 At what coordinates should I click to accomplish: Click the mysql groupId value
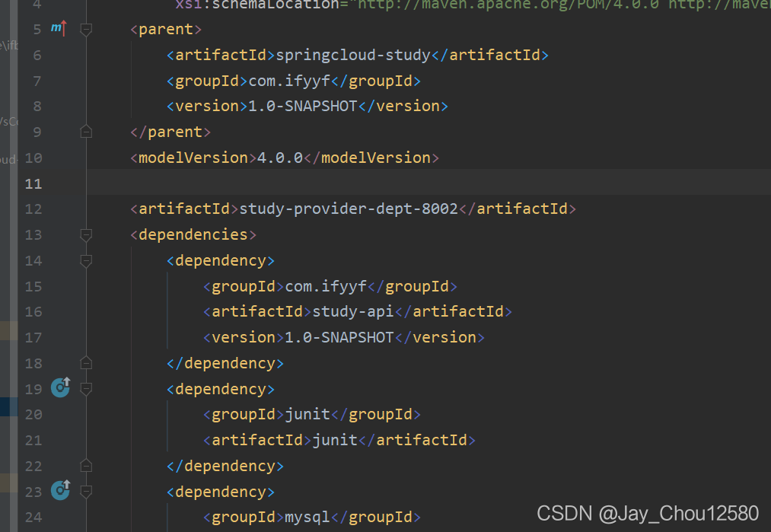(x=307, y=518)
